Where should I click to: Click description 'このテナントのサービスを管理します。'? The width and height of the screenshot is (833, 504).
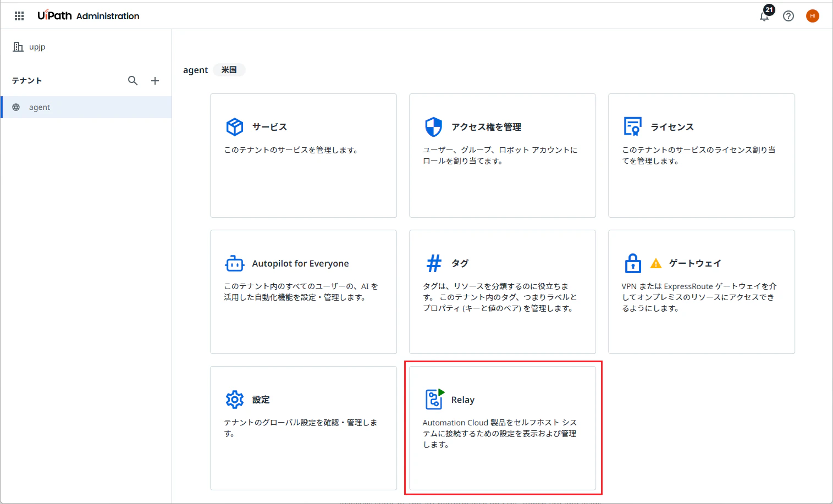(x=291, y=150)
